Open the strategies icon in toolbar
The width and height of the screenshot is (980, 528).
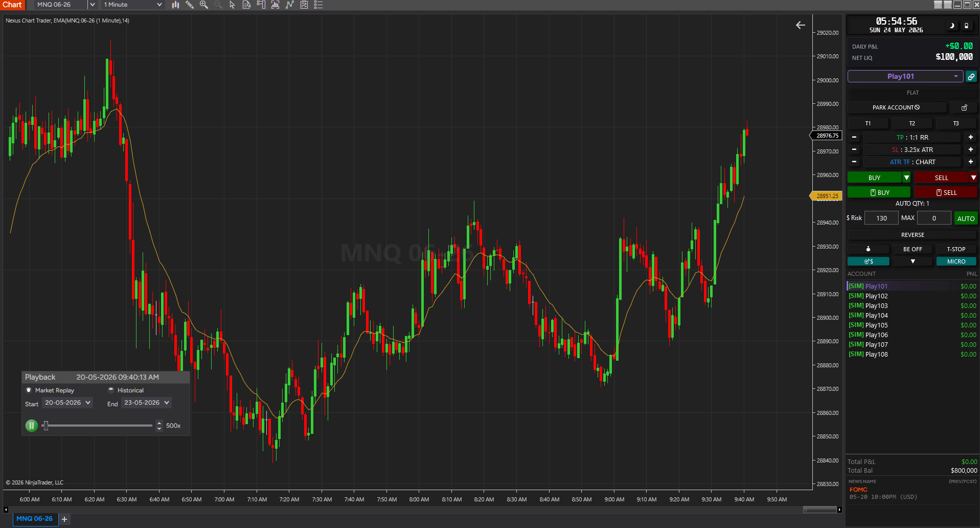click(289, 5)
